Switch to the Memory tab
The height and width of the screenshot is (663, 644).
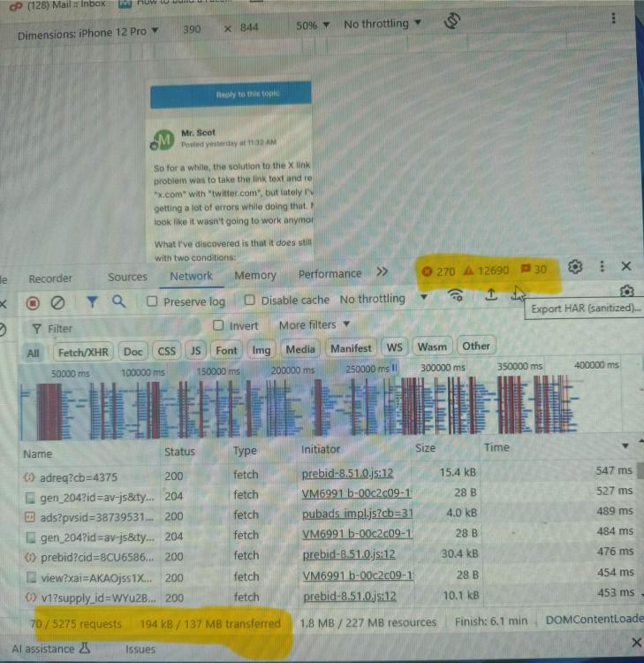tap(255, 275)
